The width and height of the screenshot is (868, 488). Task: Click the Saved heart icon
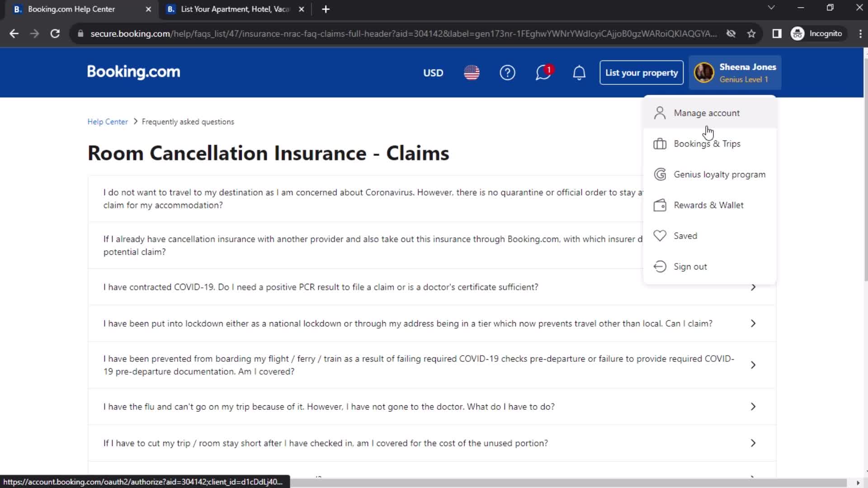(660, 236)
